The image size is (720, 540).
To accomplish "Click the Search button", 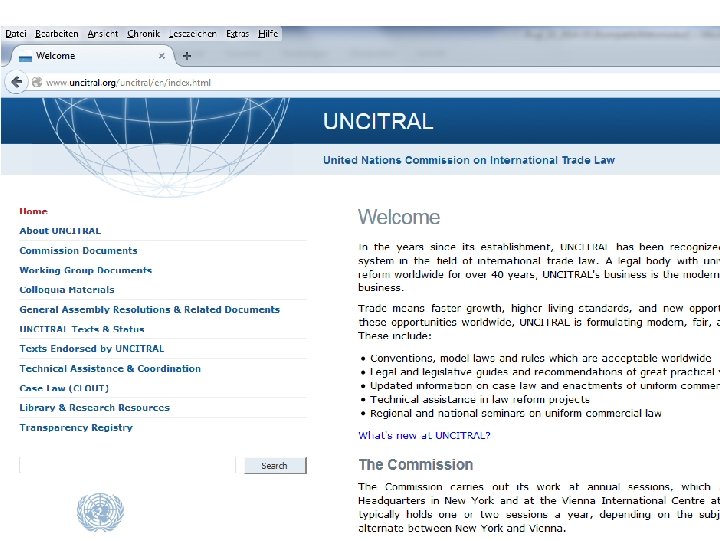I will coord(275,466).
